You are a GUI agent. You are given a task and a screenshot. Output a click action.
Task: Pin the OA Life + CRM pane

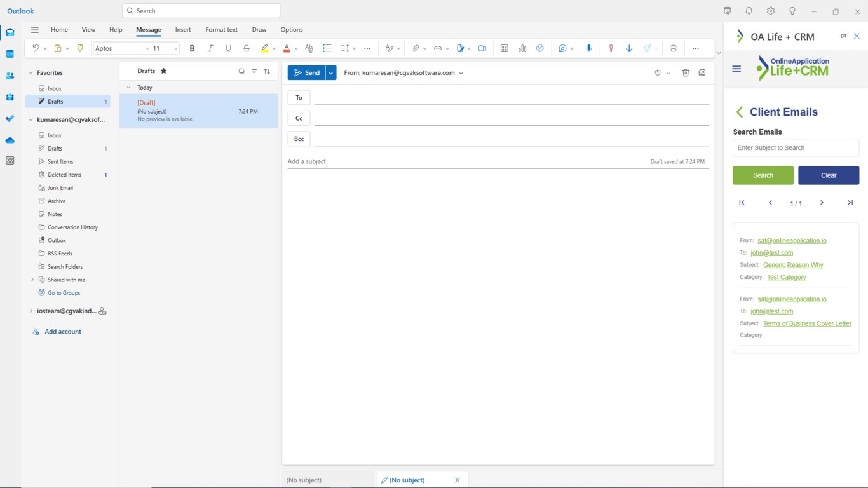click(x=843, y=36)
